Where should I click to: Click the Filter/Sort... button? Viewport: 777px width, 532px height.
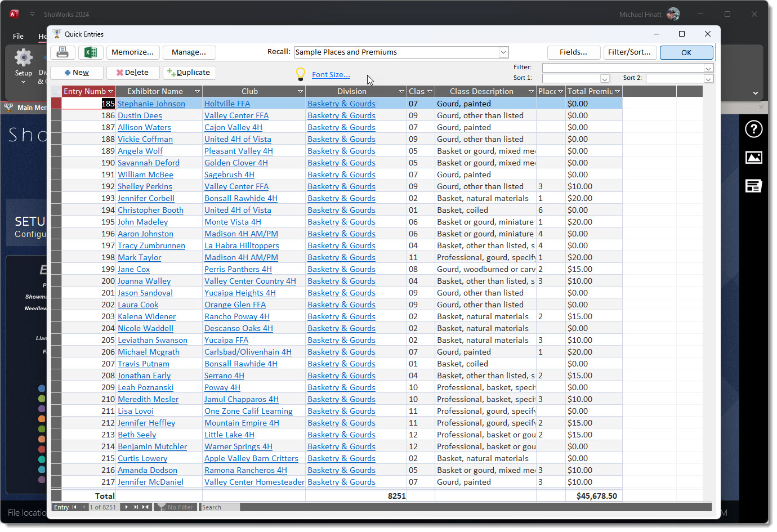click(x=629, y=52)
